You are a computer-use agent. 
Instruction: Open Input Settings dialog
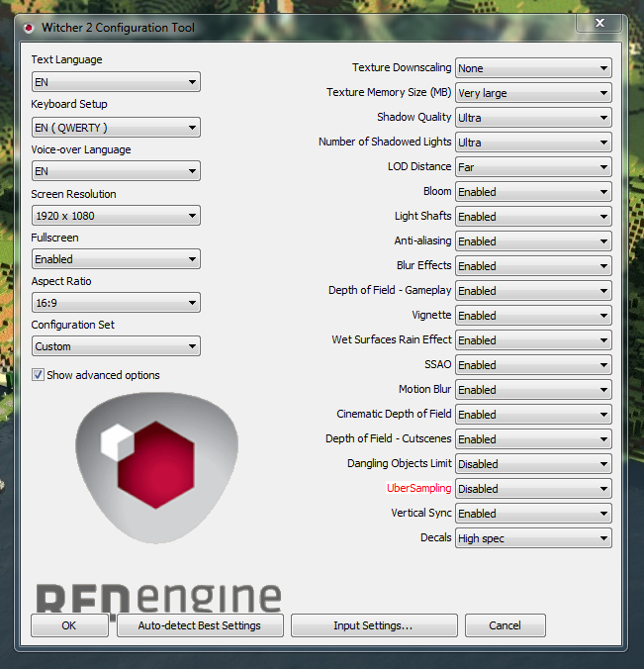(x=374, y=625)
